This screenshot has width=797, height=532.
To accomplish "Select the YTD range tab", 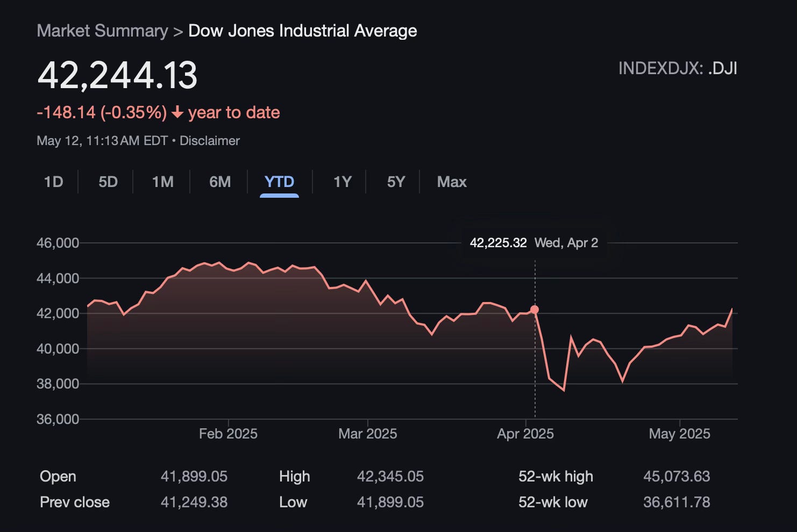I will click(279, 182).
